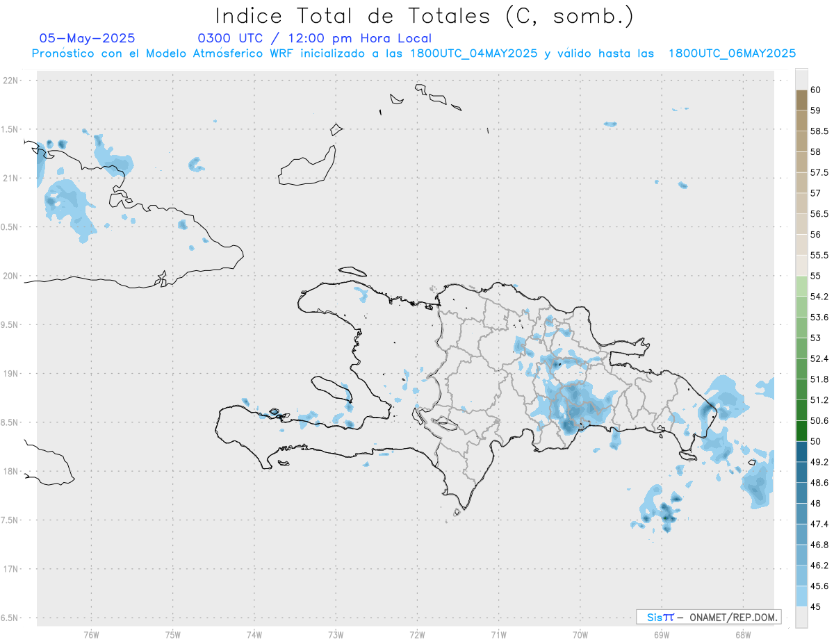This screenshot has width=834, height=644.
Task: Select the dark blue swatch between 49.2 and 50
Action: (801, 452)
